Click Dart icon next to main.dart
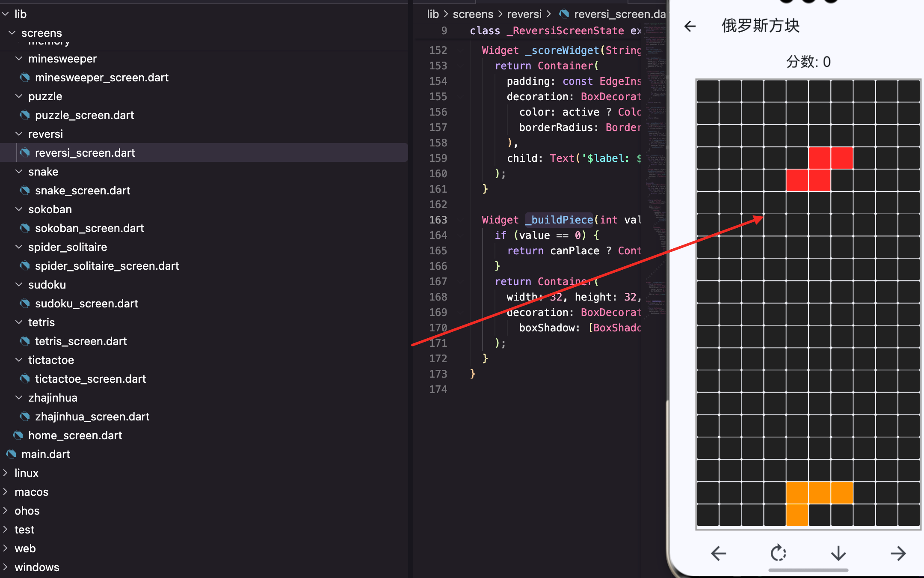The width and height of the screenshot is (924, 578). [12, 454]
